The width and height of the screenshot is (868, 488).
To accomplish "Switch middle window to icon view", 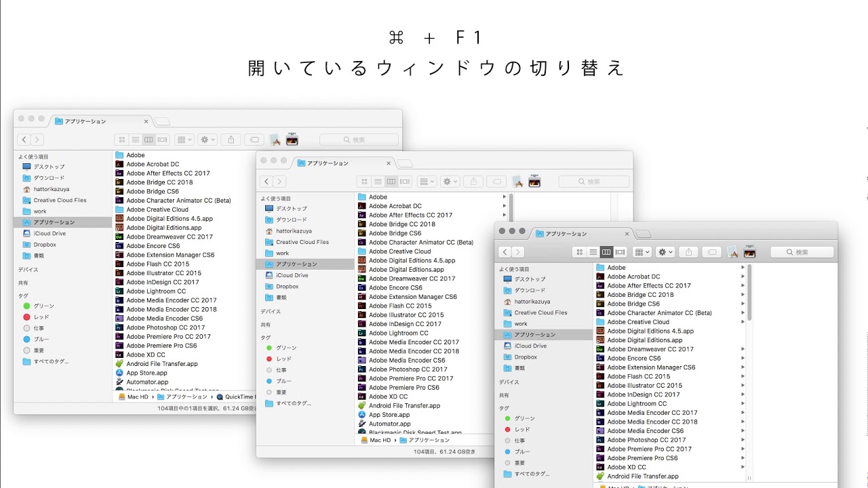I will (x=364, y=182).
